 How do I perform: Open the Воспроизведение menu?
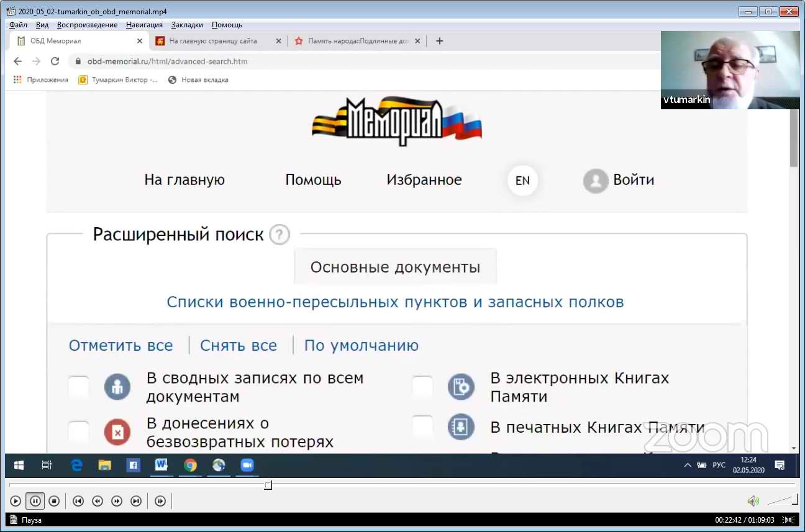[x=87, y=25]
